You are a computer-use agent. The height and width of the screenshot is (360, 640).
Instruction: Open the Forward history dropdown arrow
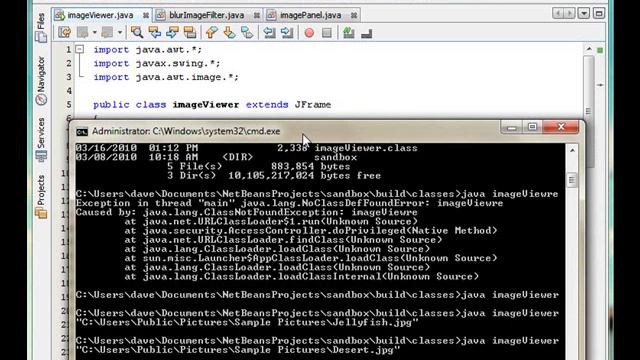120,32
